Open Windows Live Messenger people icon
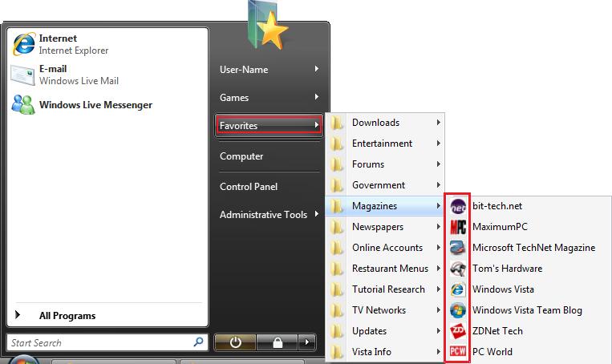 coord(23,104)
